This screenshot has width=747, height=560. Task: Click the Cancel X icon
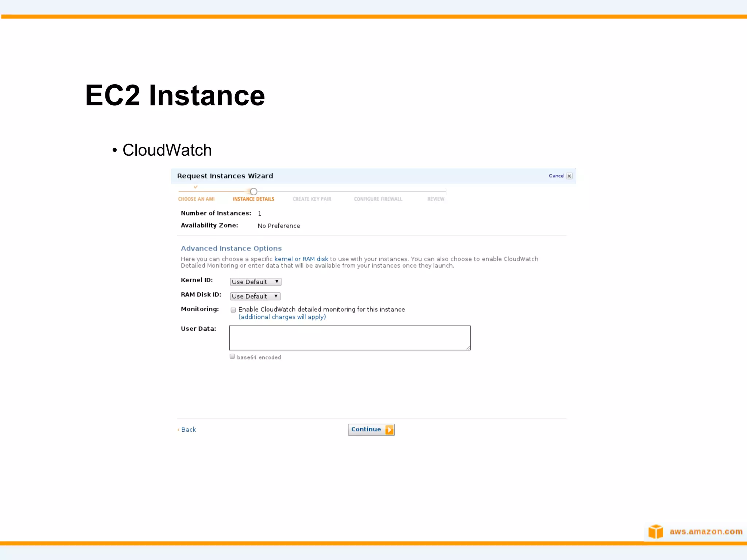point(569,176)
